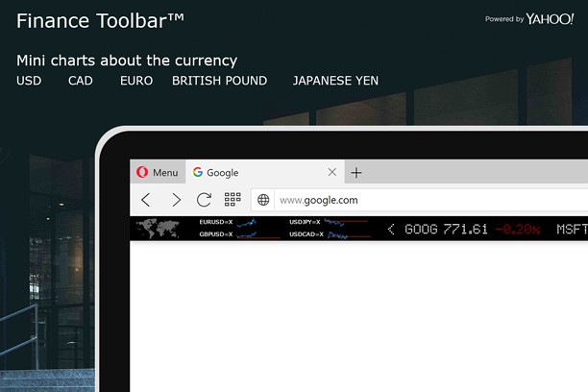
Task: Click the GOOG ticker symbol
Action: click(421, 229)
